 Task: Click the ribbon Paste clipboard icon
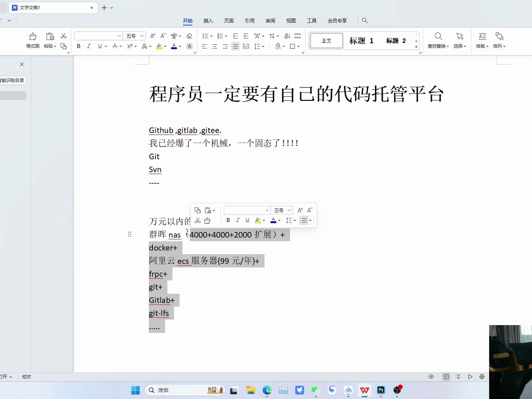50,36
